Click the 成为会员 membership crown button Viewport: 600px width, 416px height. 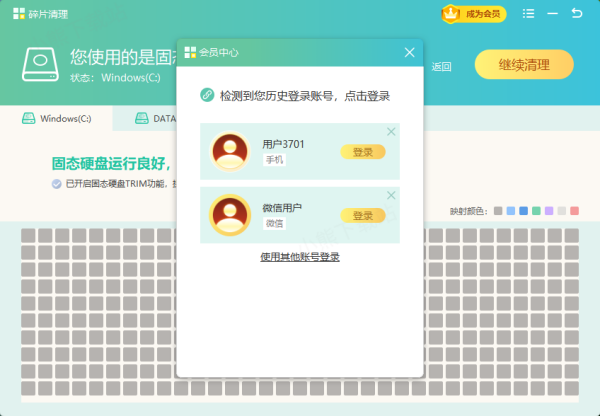474,14
